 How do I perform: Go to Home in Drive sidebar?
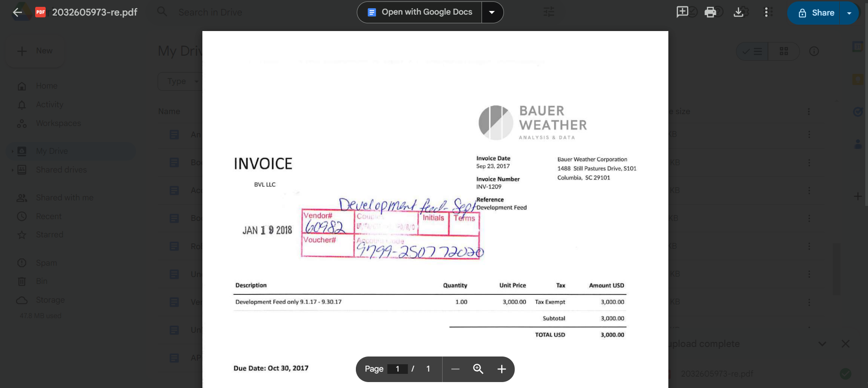point(47,86)
